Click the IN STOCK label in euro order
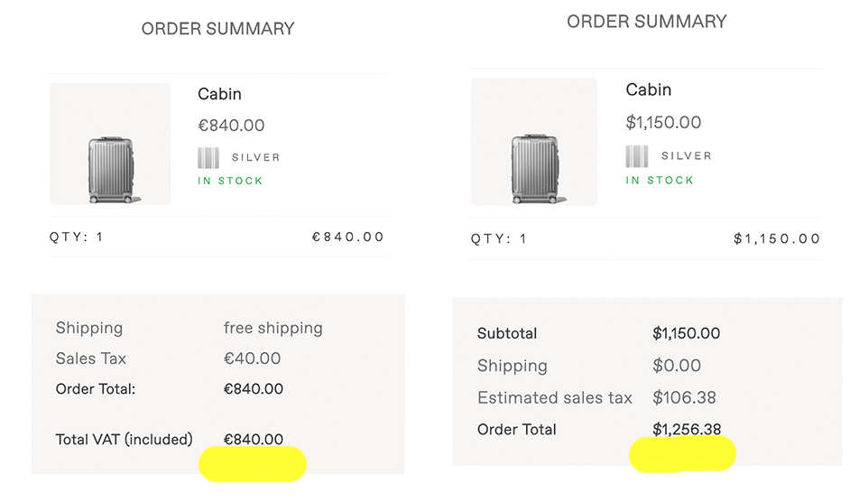Screen dimensions: 868x503 tap(230, 181)
